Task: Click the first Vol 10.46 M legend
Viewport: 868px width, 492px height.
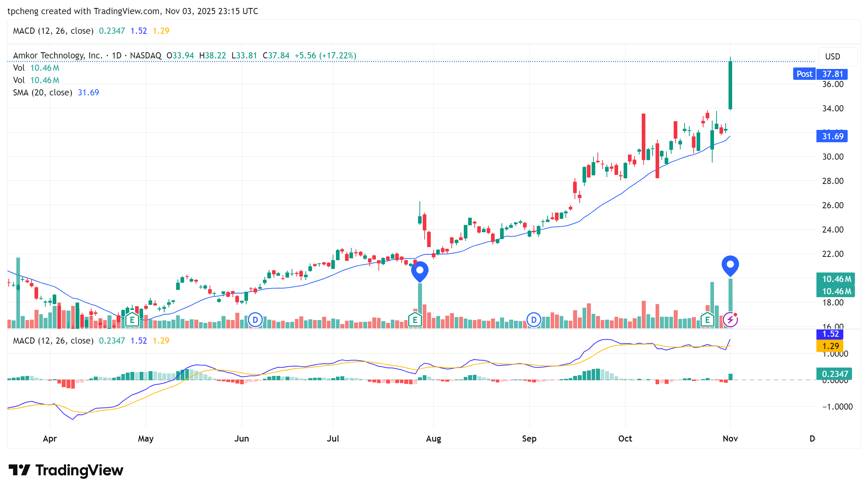Action: click(x=36, y=68)
